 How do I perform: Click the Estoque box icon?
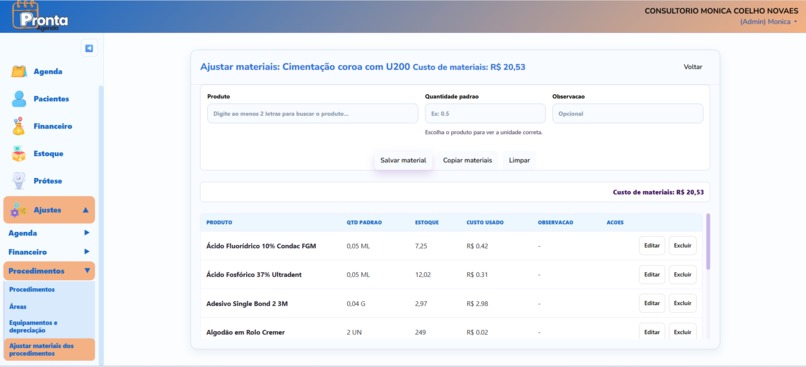[19, 154]
